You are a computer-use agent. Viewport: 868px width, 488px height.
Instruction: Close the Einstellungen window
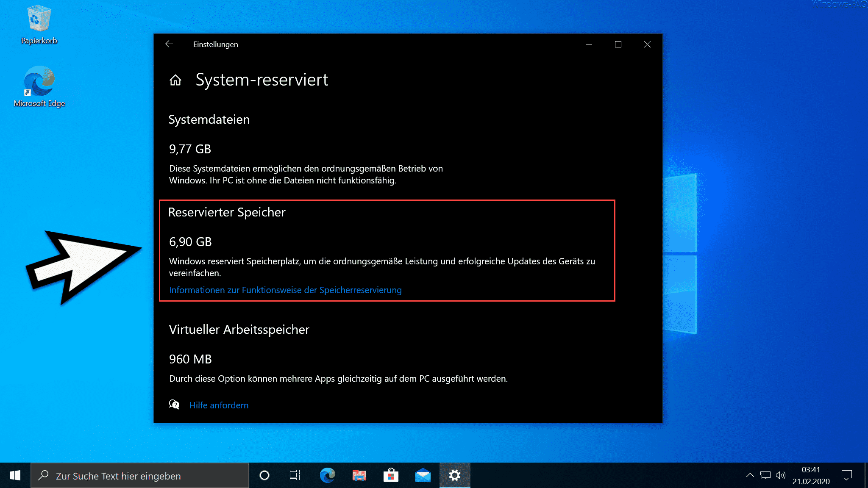(647, 44)
